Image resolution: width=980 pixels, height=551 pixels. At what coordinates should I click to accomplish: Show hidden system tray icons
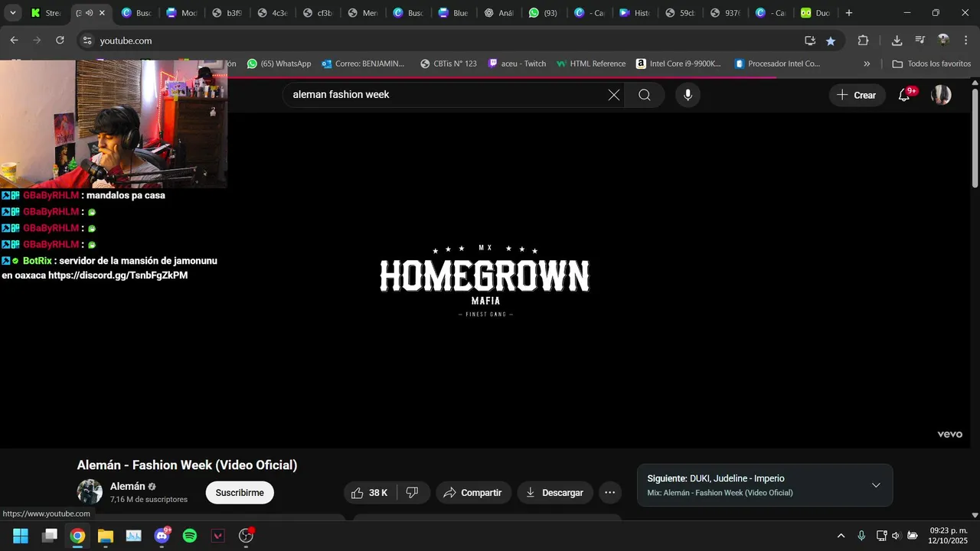pyautogui.click(x=841, y=536)
